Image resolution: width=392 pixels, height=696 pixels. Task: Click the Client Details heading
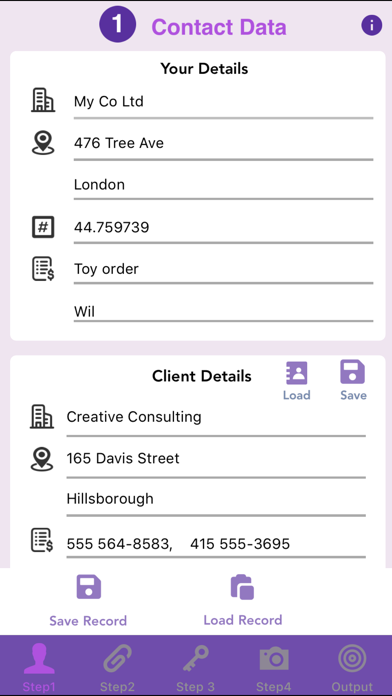(202, 376)
